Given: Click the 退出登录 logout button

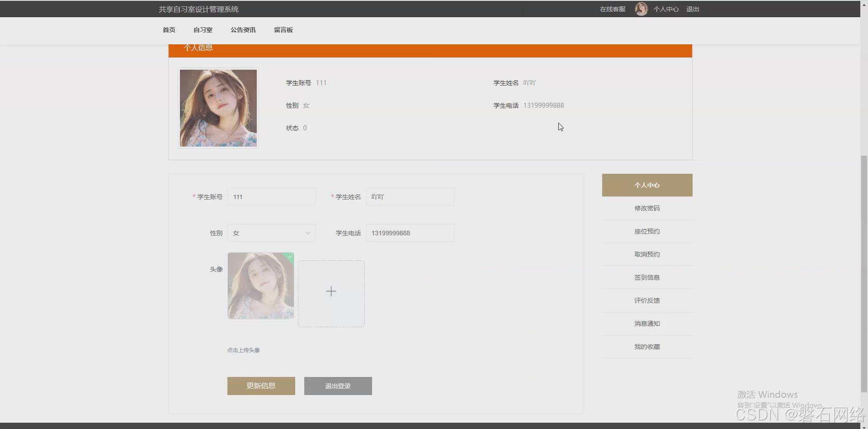Looking at the screenshot, I should (337, 386).
